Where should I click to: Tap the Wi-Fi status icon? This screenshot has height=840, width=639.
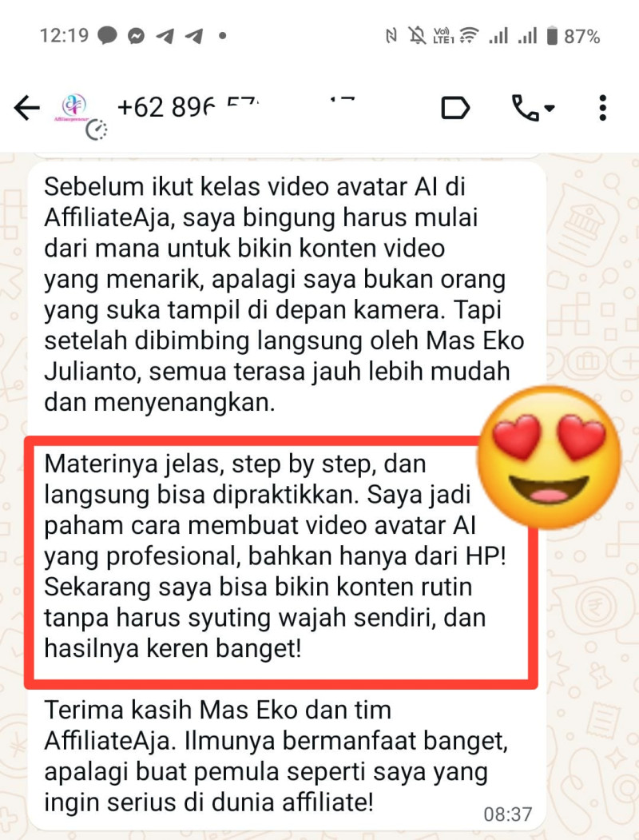pos(470,35)
